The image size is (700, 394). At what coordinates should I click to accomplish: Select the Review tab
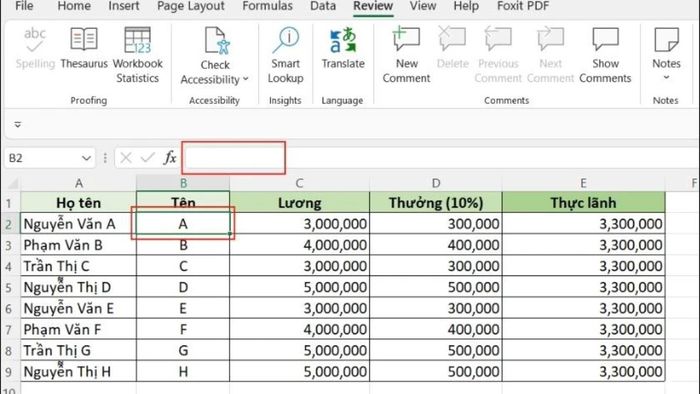click(x=373, y=6)
